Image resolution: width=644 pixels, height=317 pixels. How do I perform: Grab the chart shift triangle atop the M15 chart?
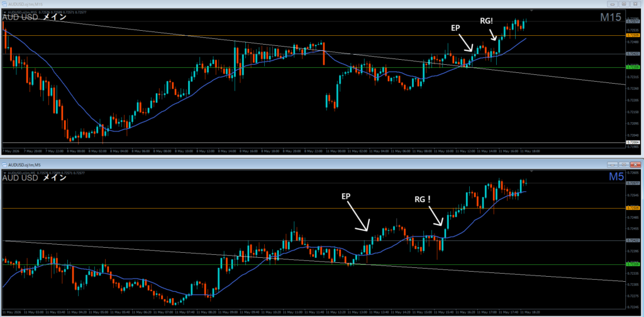(x=531, y=11)
